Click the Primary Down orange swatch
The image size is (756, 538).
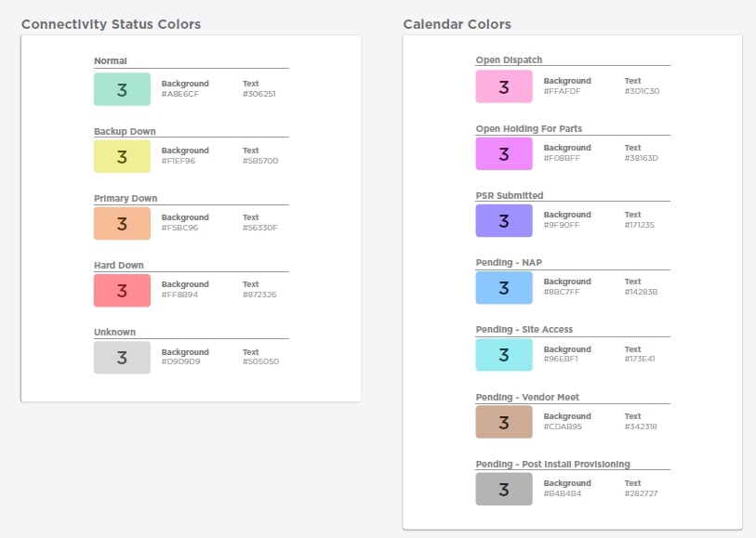[x=122, y=223]
